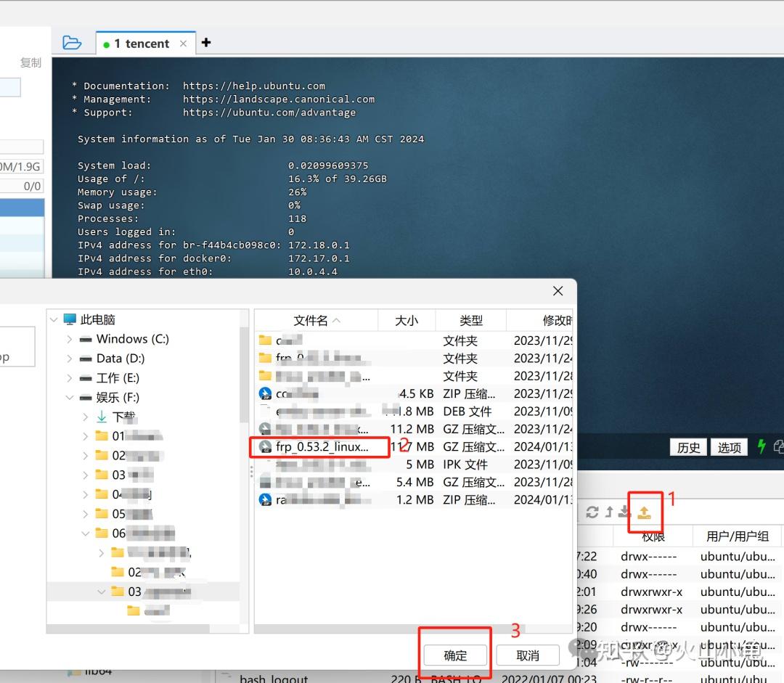Open the session folder icon beside tabs
The width and height of the screenshot is (784, 683).
[x=72, y=43]
